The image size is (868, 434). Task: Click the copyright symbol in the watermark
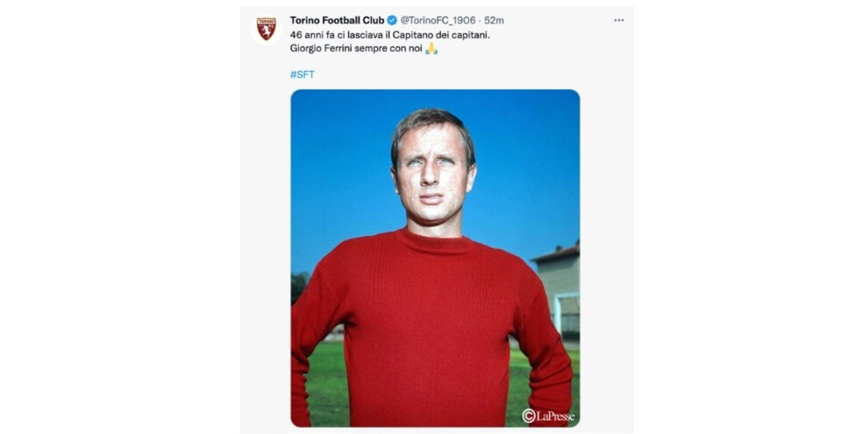point(528,416)
